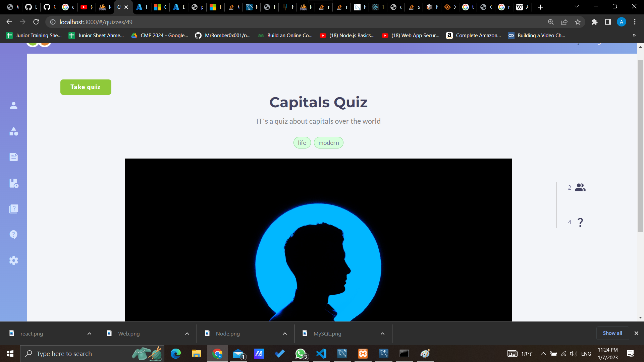Open the shapes category sidebar icon

13,131
